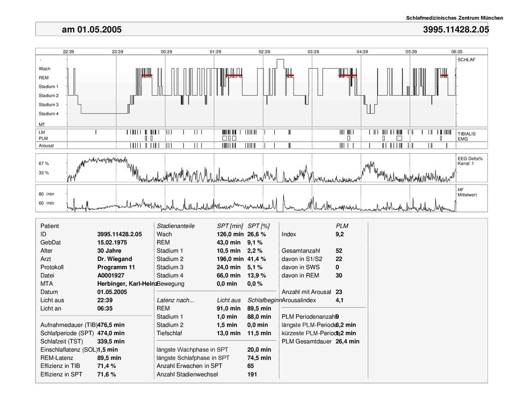Click the Arousal row label
This screenshot has width=532, height=399.
[46, 145]
